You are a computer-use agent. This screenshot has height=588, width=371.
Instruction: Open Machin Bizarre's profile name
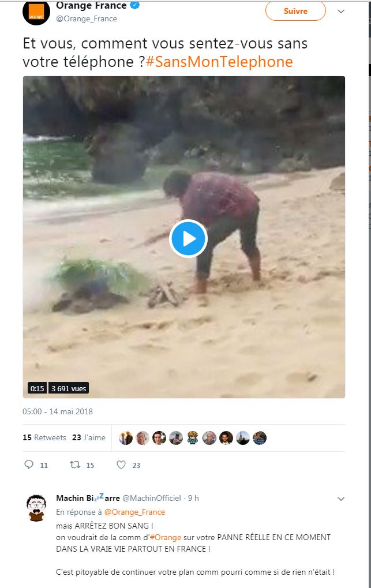click(x=88, y=498)
